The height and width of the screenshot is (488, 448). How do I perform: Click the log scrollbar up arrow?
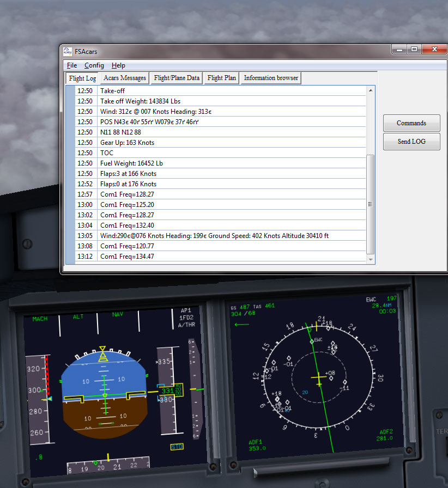pos(371,90)
